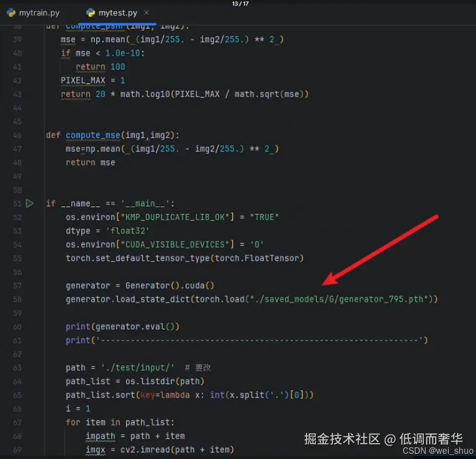The width and height of the screenshot is (476, 459).
Task: Click the Python icon on mytrain.py tab
Action: click(11, 13)
